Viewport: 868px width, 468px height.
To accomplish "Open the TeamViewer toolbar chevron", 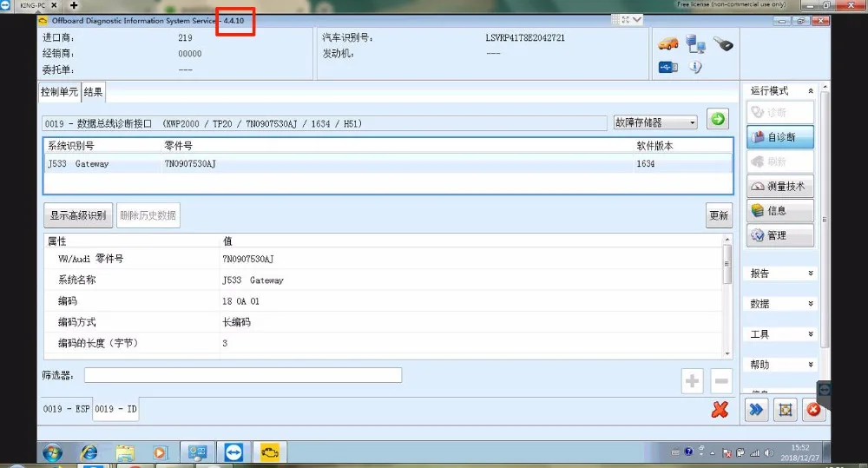I will 637,20.
